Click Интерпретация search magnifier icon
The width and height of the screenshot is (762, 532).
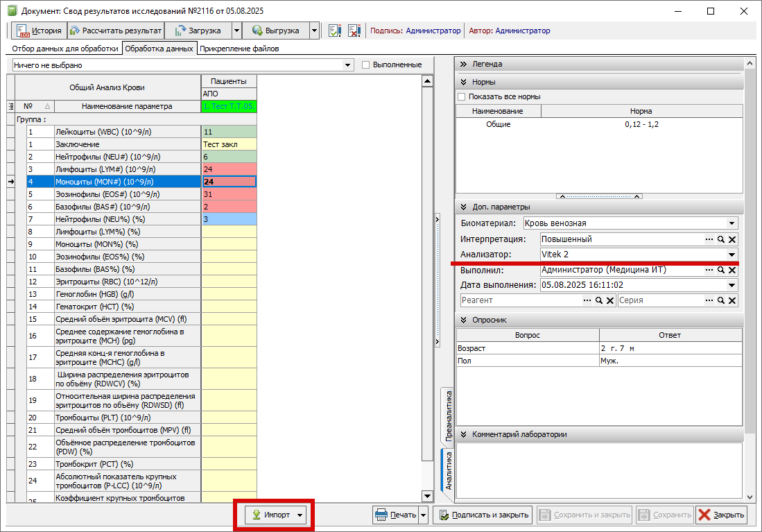[721, 239]
